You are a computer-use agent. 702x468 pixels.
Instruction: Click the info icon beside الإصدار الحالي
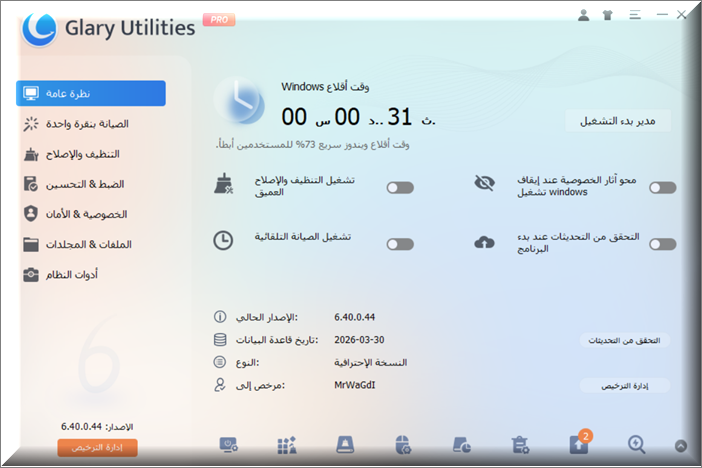(x=220, y=317)
